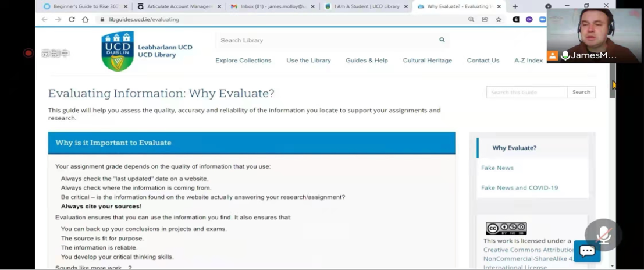Click the Search button beside guide search
This screenshot has width=644, height=270.
(581, 92)
